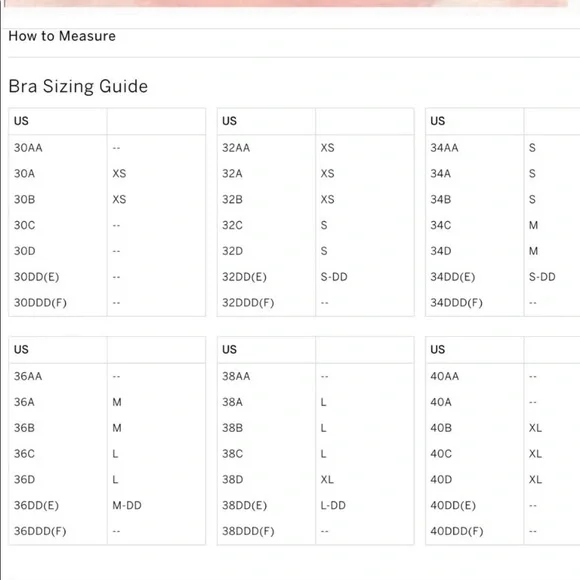Screen dimensions: 580x580
Task: Click the 32DD(E) size entry
Action: point(244,277)
